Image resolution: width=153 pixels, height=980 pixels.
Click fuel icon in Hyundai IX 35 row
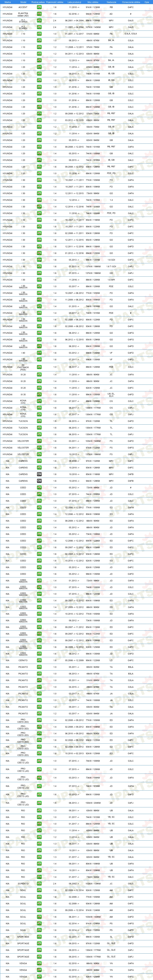(x=39, y=395)
